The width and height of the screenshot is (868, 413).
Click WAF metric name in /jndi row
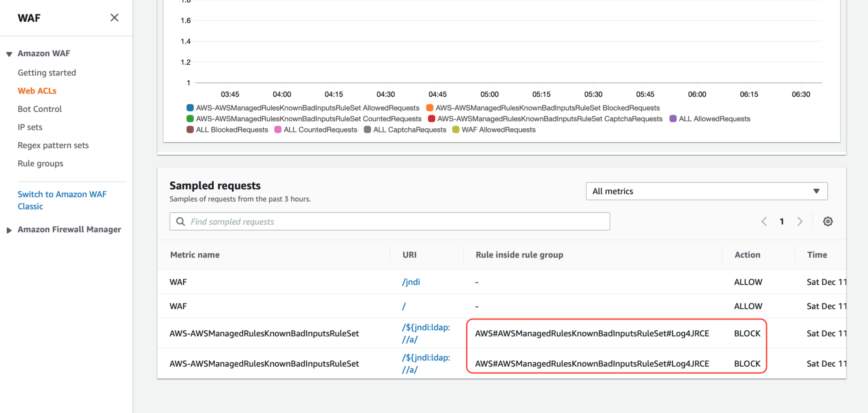click(178, 282)
